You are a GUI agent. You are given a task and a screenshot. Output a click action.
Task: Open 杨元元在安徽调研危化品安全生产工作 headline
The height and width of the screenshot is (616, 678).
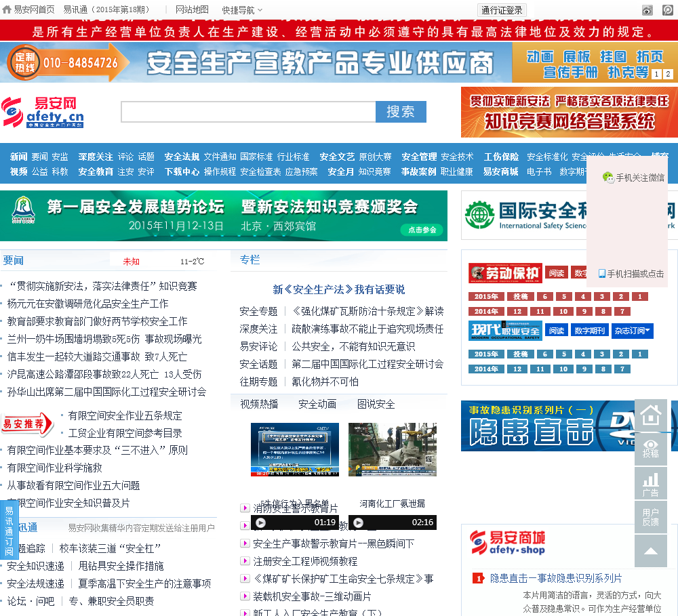[87, 304]
